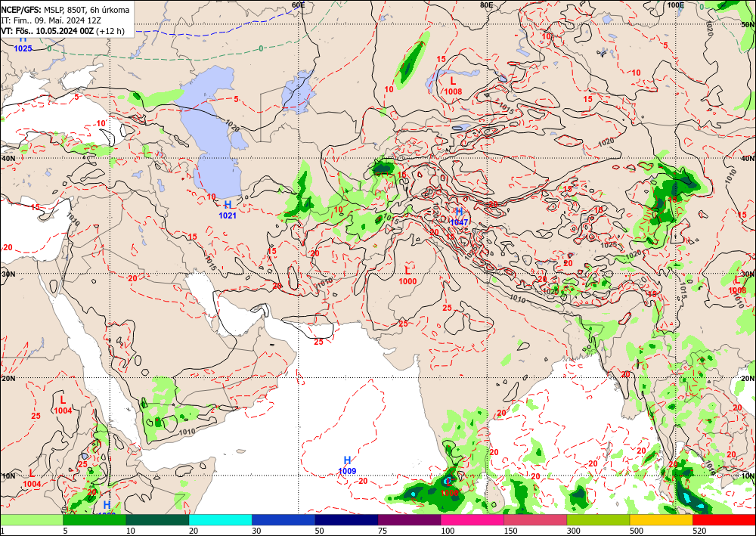Image resolution: width=756 pixels, height=536 pixels.
Task: Click the high pressure label '1009' over the sea
Action: pos(347,471)
